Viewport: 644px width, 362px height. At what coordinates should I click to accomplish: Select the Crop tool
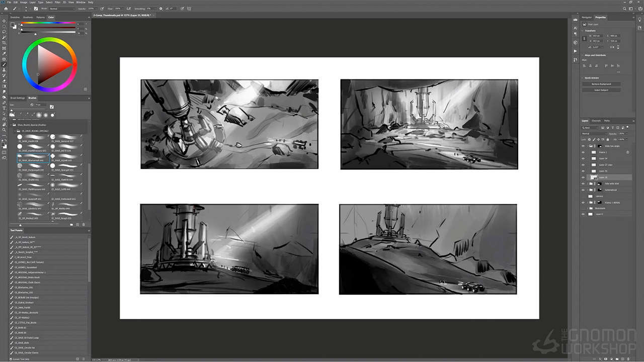[x=5, y=43]
